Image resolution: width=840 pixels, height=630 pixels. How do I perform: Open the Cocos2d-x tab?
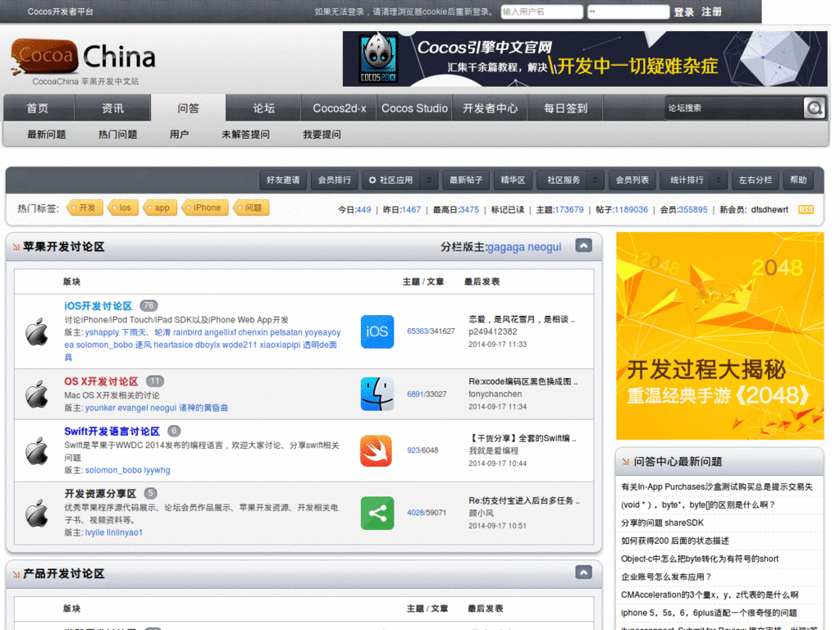(339, 108)
